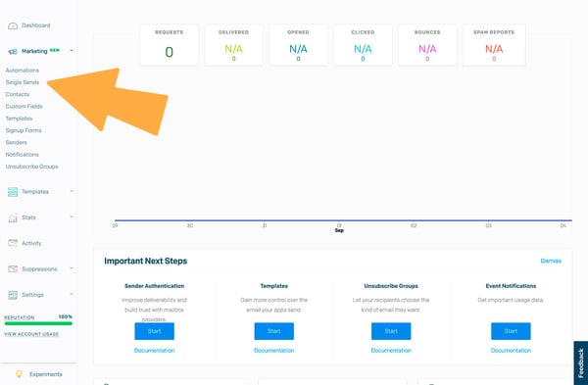Screen dimensions: 588x385
Task: Click the Reputation label
Action: pyautogui.click(x=20, y=317)
